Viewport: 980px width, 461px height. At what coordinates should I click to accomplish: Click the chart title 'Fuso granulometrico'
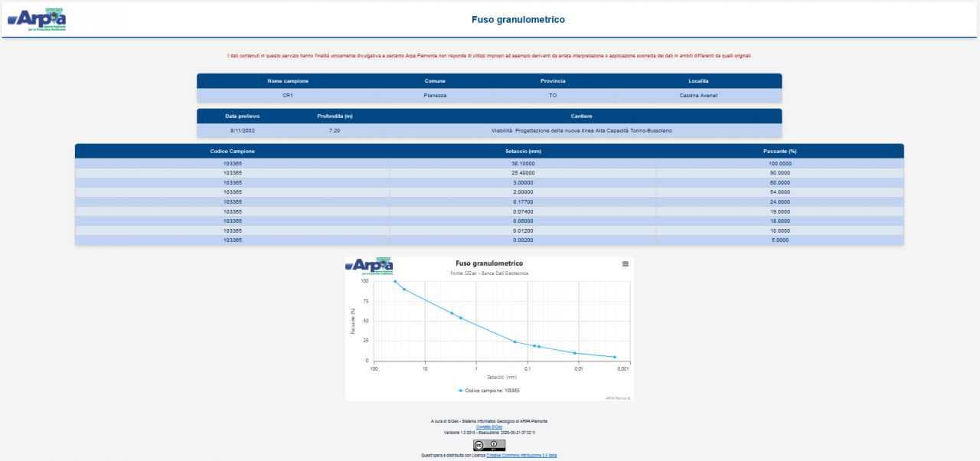click(x=489, y=263)
